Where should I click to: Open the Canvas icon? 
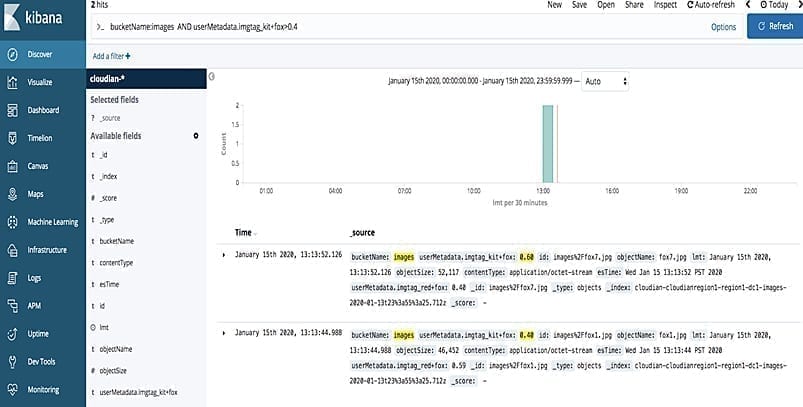[x=13, y=166]
